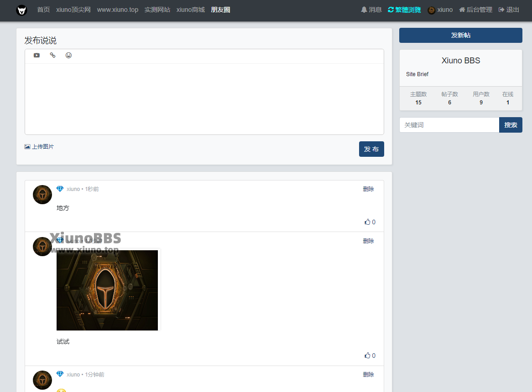Open 朋友圈 nav item

pos(220,10)
